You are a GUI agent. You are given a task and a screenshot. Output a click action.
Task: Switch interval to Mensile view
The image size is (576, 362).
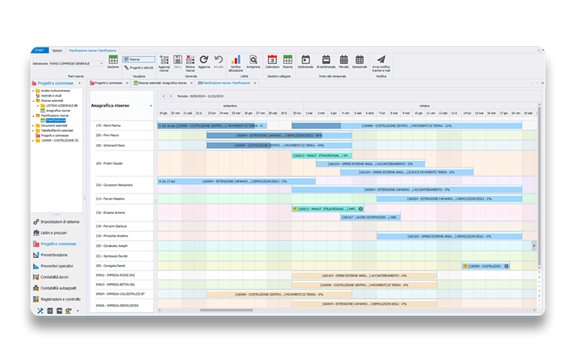tap(344, 62)
